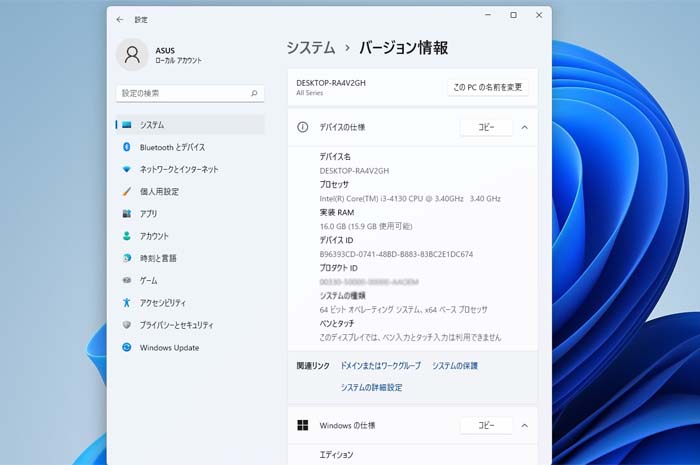The image size is (700, 465).
Task: Close the settings window
Action: 539,15
